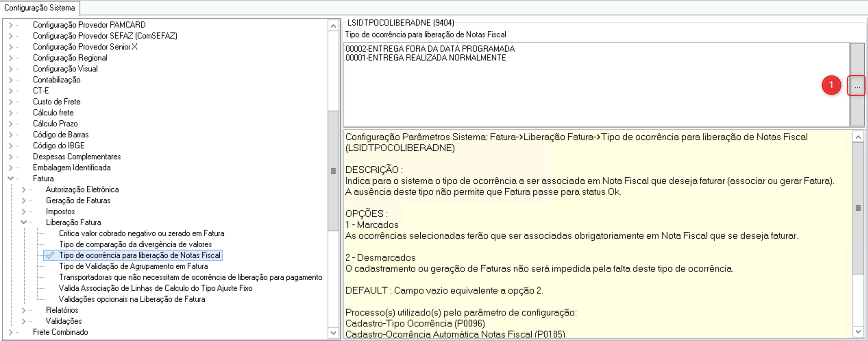The height and width of the screenshot is (341, 868).
Task: Expand Configuração Provedor SEFAZ (ComSEFAZ) node
Action: coord(11,36)
